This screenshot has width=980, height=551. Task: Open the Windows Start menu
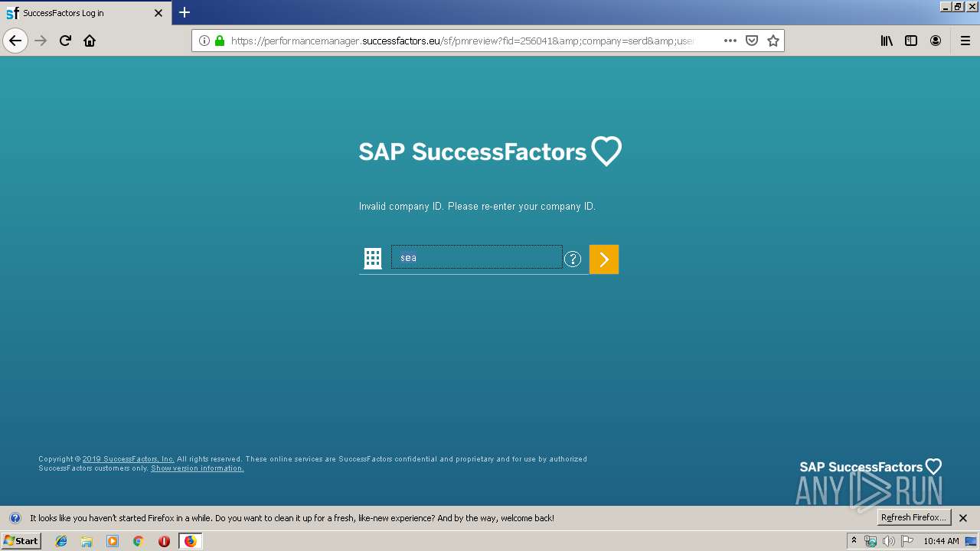pos(21,541)
